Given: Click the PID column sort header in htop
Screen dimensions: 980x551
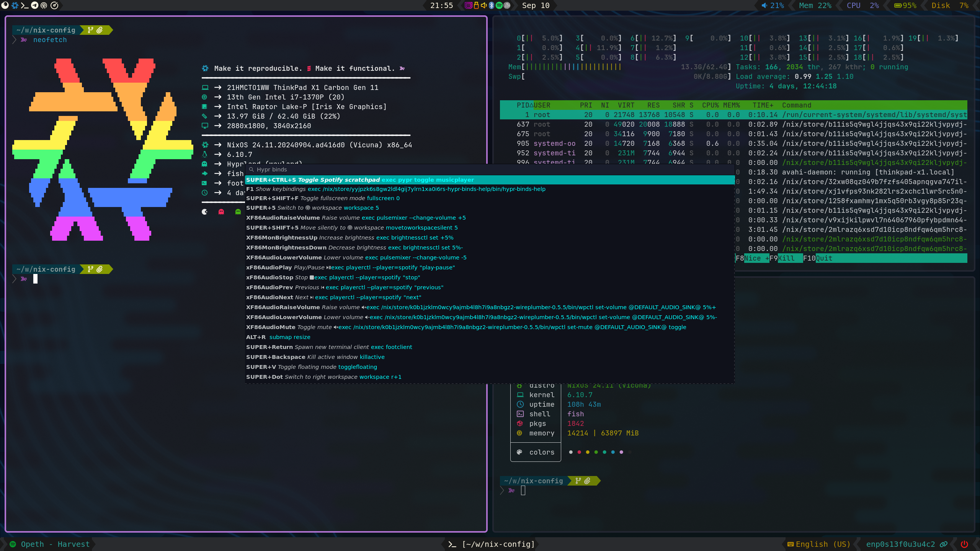Looking at the screenshot, I should tap(523, 105).
